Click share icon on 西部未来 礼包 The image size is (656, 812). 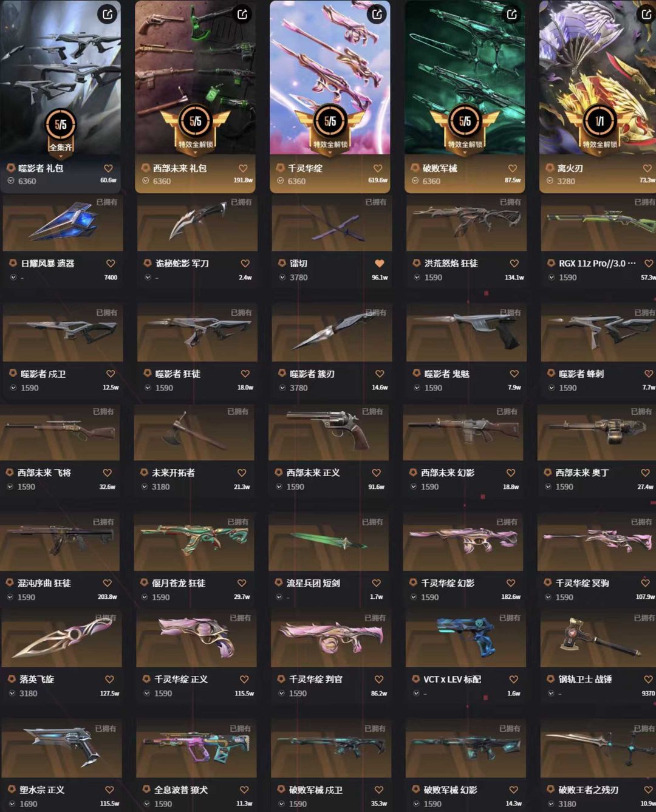pyautogui.click(x=242, y=14)
